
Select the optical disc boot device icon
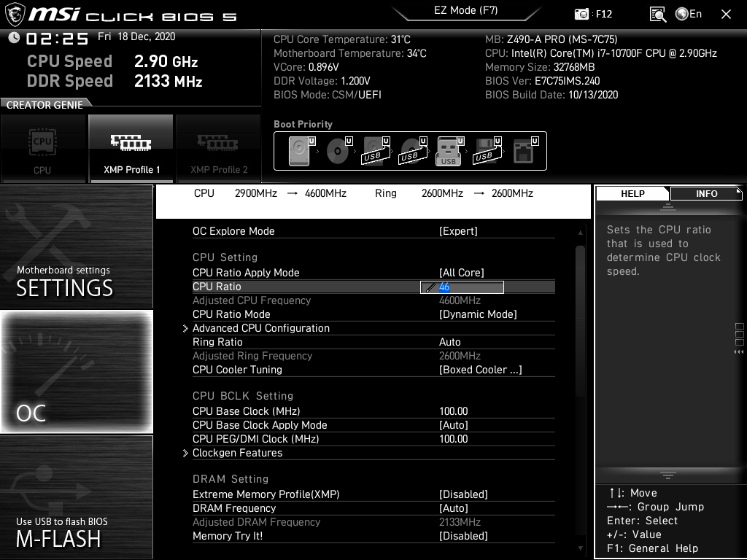pos(339,151)
